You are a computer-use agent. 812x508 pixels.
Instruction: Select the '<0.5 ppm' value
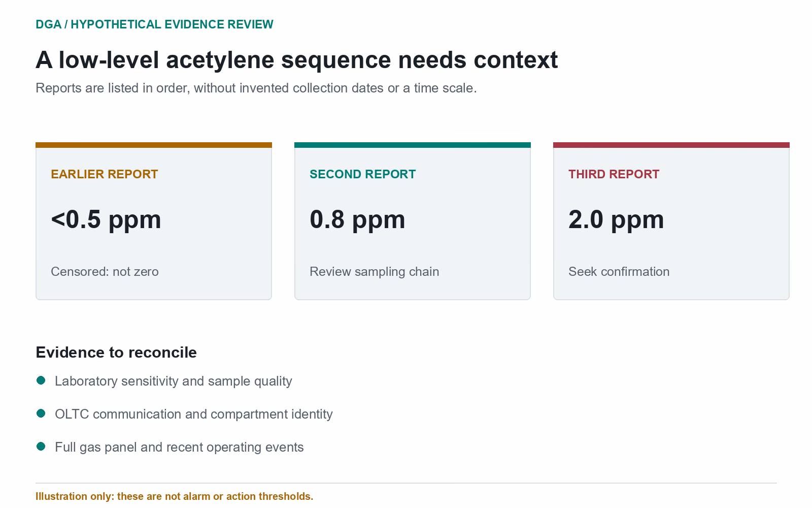coord(106,219)
